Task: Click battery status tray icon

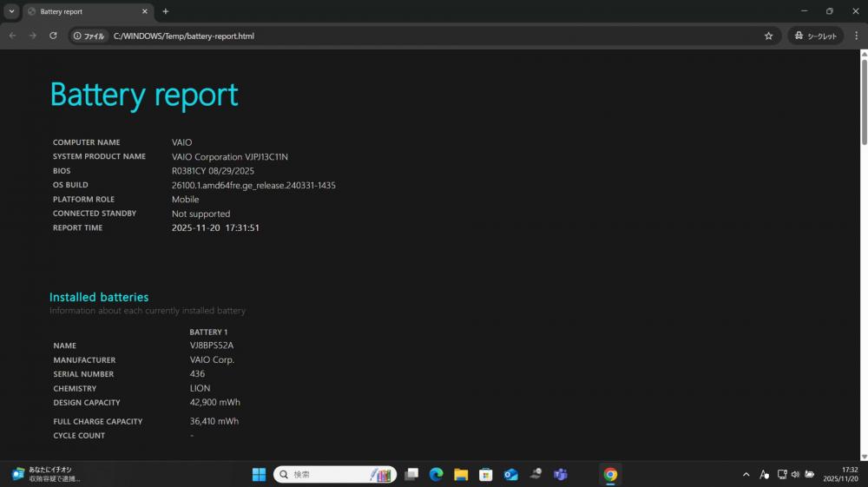Action: point(809,474)
